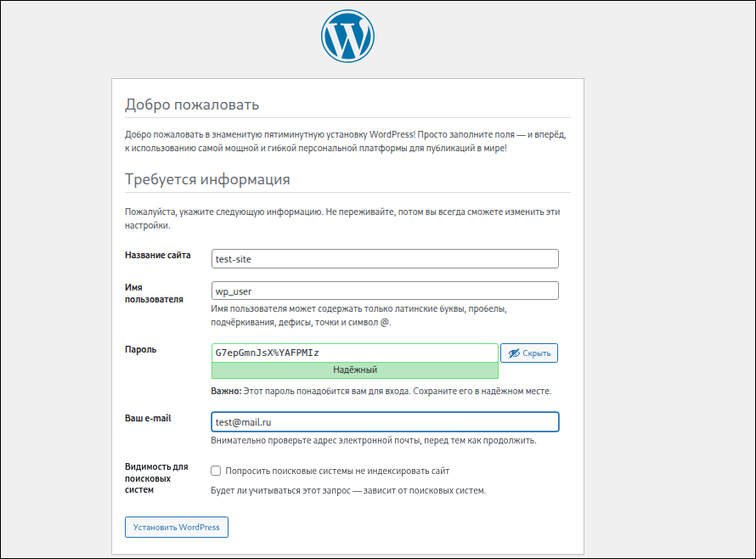Click the 'Важно' password notice text

(381, 392)
